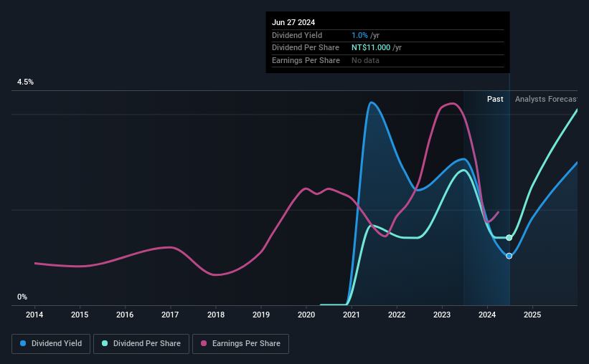
Task: Click the 'Jun 27 2024' tooltip date
Action: pos(293,22)
